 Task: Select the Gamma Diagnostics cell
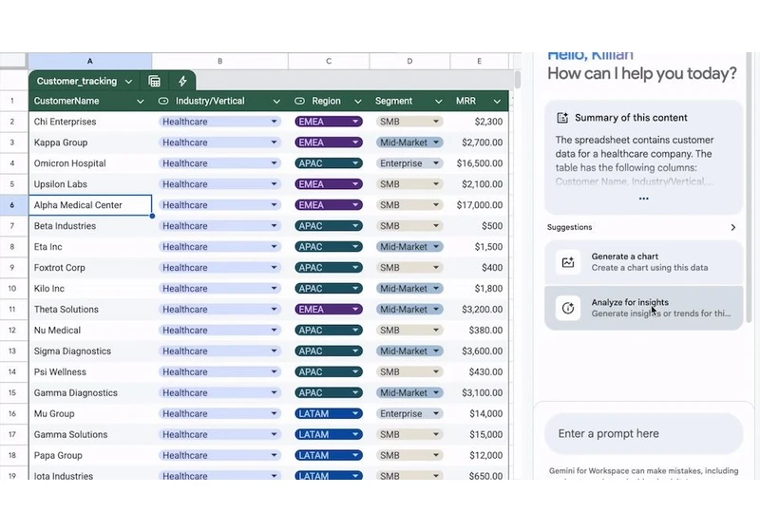click(90, 392)
